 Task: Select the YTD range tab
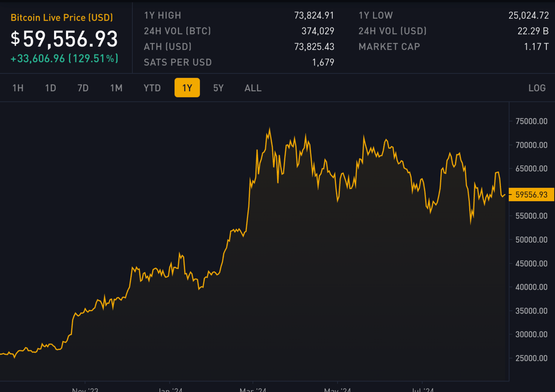(152, 88)
